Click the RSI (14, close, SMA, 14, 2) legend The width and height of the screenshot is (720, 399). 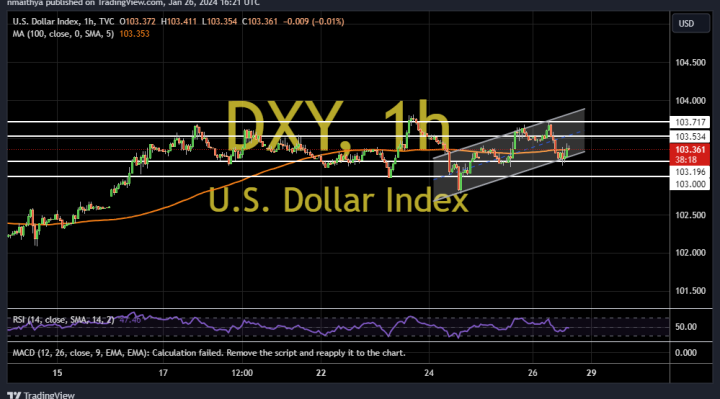(63, 320)
